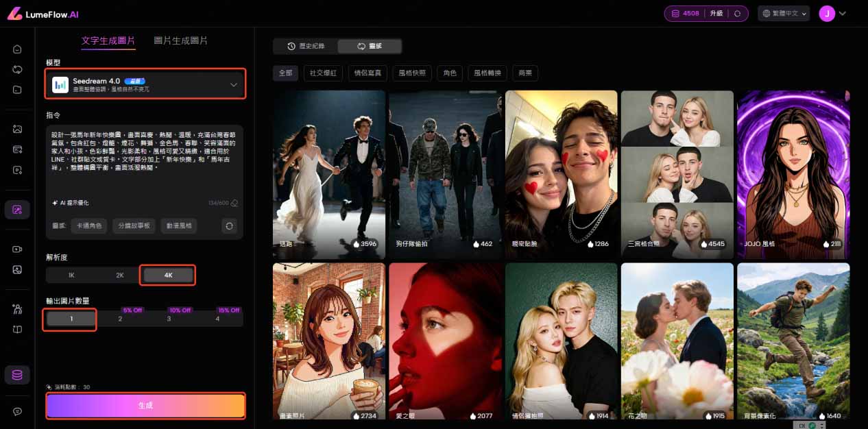Open the chat bubble icon at sidebar bottom
This screenshot has height=429, width=868.
tap(17, 412)
